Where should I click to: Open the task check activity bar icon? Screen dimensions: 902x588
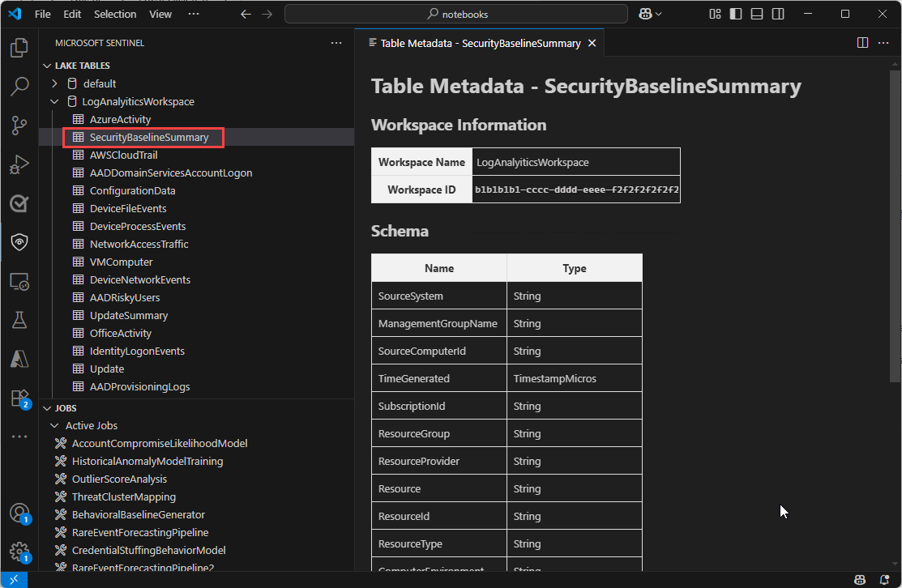tap(19, 203)
